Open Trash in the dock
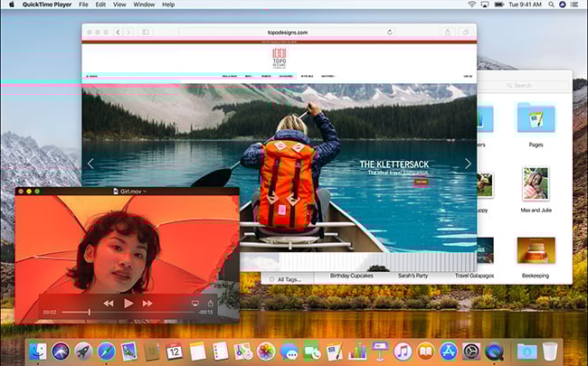 [x=550, y=352]
